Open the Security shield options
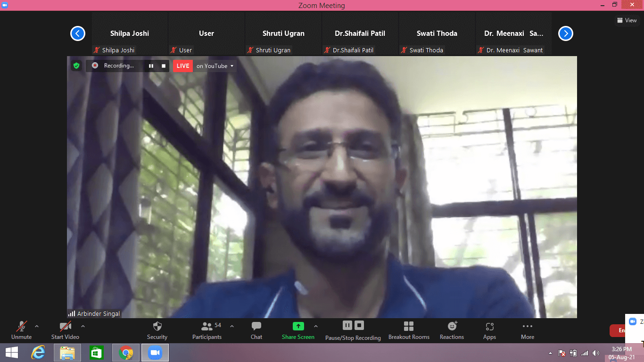This screenshot has width=644, height=362. click(x=157, y=330)
